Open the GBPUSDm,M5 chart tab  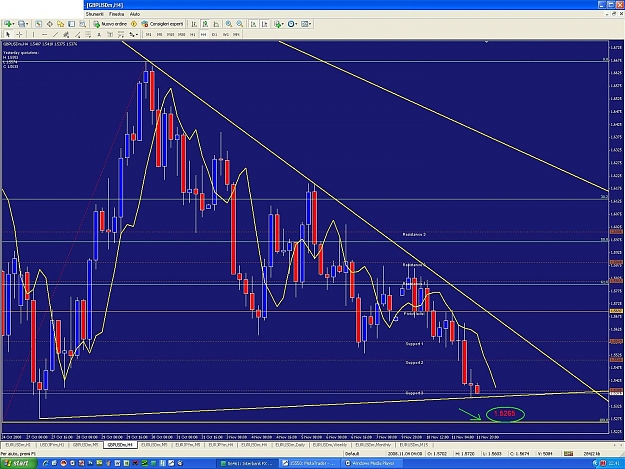tap(85, 445)
